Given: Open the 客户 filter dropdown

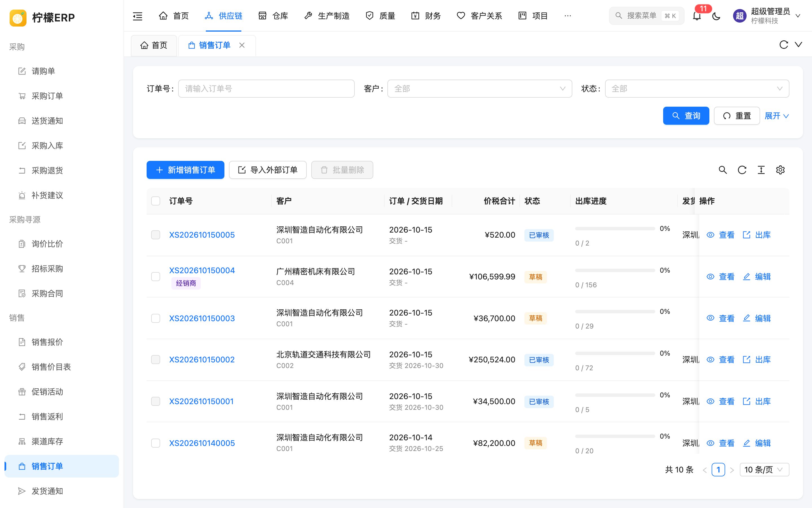Looking at the screenshot, I should coord(480,89).
